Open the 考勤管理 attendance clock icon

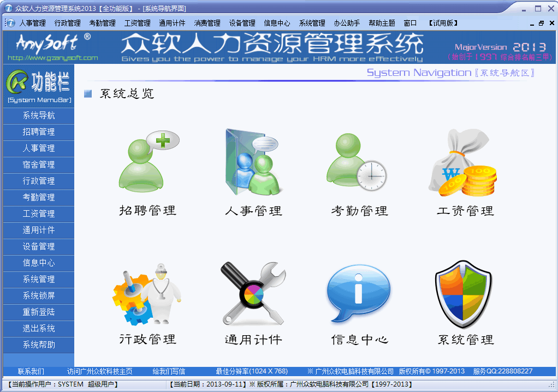[x=357, y=162]
